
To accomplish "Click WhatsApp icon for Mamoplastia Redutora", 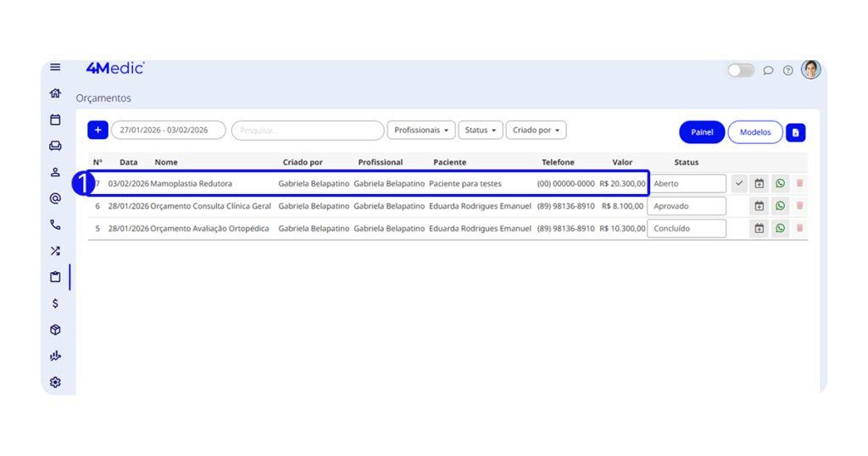I will pyautogui.click(x=780, y=184).
